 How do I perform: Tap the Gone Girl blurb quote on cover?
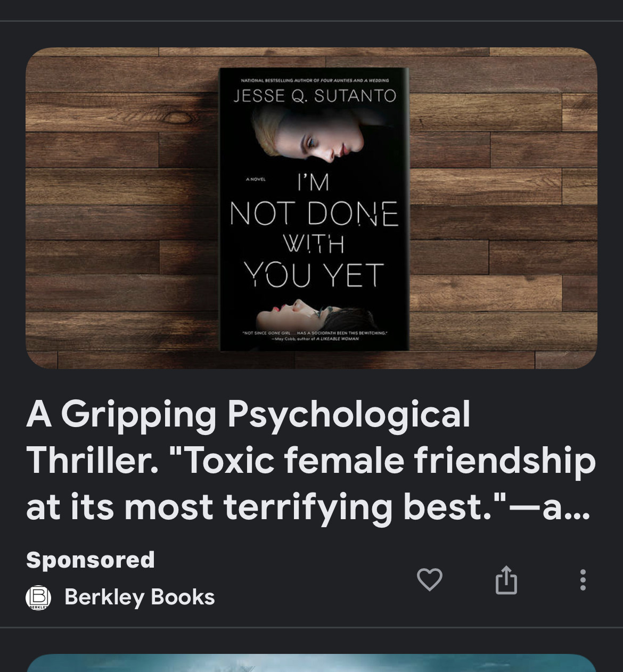pos(315,335)
